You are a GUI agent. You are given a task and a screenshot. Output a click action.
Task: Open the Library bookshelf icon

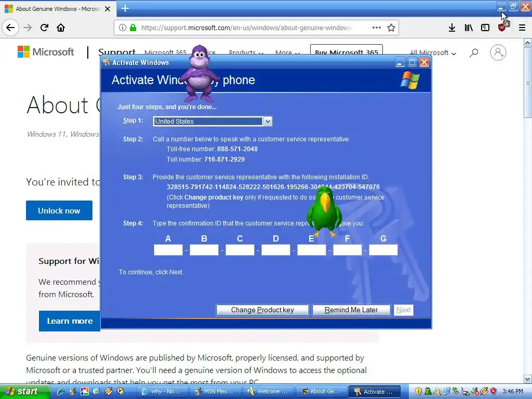[469, 28]
